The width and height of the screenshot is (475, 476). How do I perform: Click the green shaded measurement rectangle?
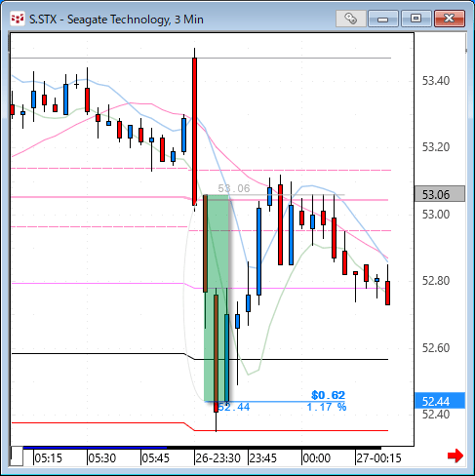pyautogui.click(x=217, y=297)
